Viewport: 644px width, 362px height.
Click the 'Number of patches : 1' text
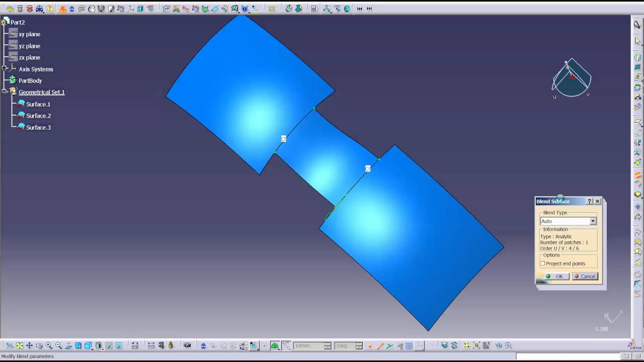tap(564, 242)
